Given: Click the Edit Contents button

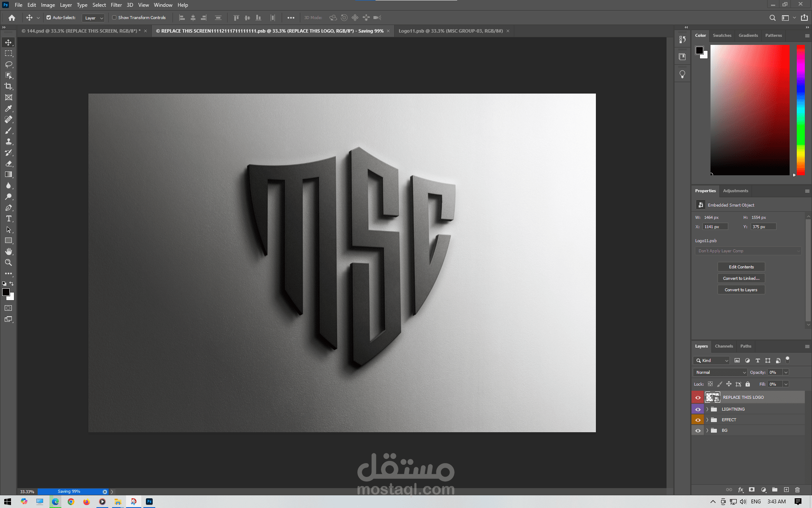Looking at the screenshot, I should point(741,267).
